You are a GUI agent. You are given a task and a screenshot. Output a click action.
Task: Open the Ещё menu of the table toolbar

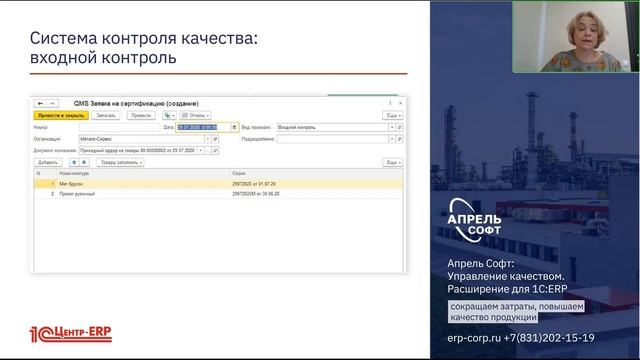[x=393, y=162]
